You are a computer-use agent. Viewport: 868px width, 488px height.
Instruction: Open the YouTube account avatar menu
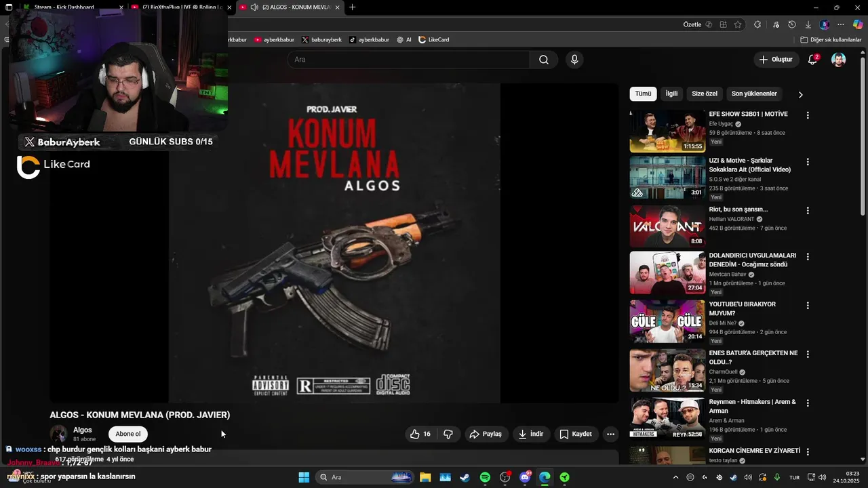point(839,60)
